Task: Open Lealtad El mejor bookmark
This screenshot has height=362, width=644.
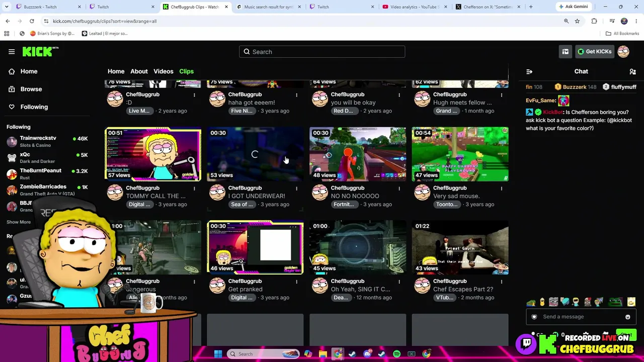Action: tap(105, 34)
